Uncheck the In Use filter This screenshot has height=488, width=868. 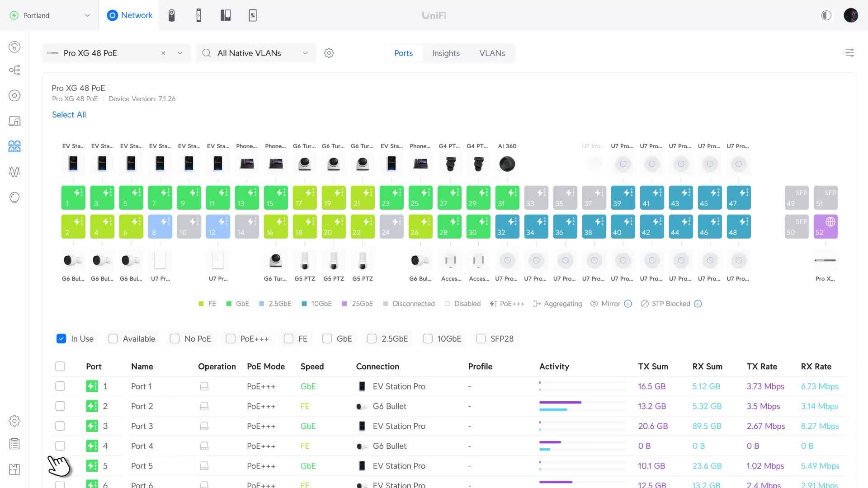click(x=61, y=338)
